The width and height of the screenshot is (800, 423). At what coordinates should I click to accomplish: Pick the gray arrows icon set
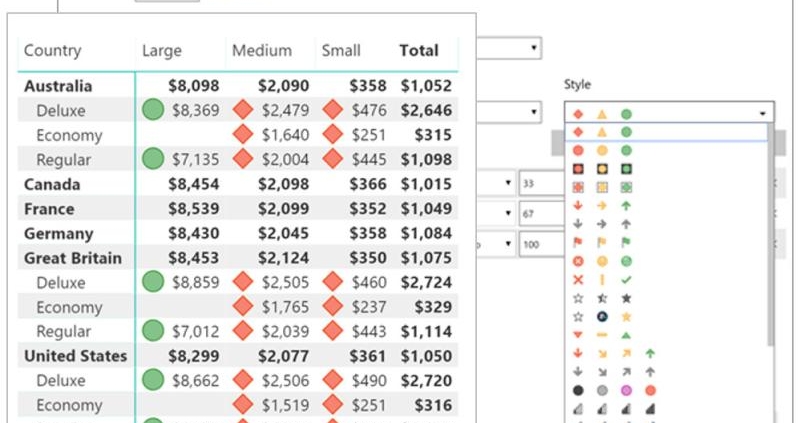(599, 223)
